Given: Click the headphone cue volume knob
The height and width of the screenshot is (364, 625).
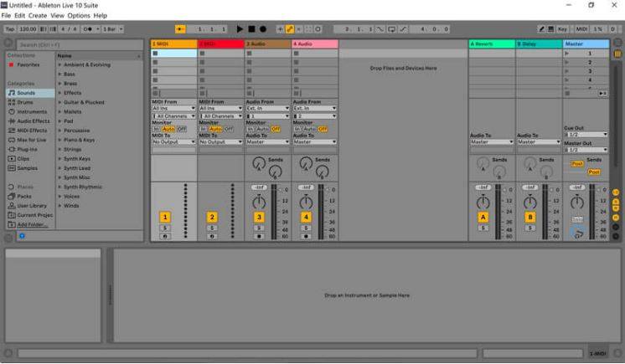Looking at the screenshot, I should tap(576, 234).
